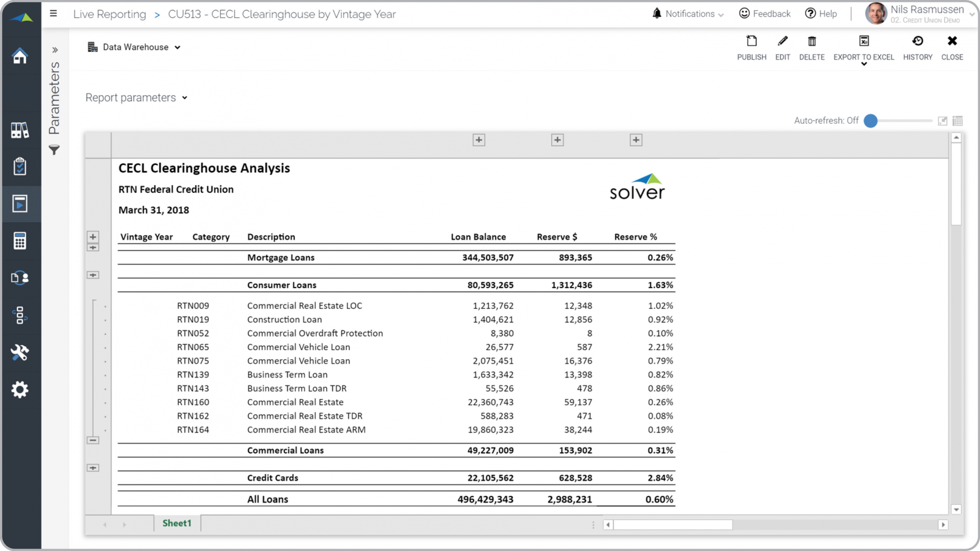Viewport: 980px width, 551px height.
Task: Open the settings gear sidebar icon
Action: 20,389
